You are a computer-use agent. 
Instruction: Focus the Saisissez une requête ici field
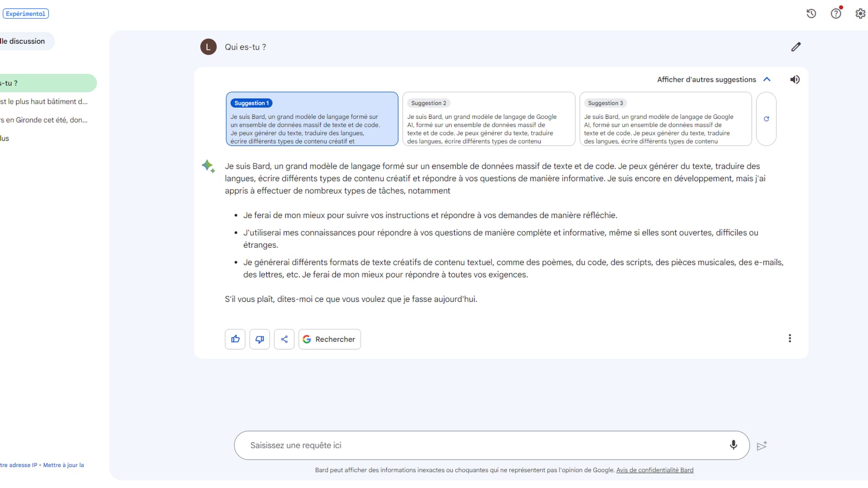pos(492,445)
